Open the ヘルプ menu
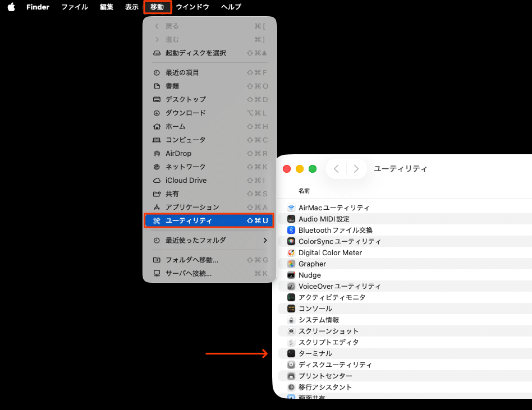532x410 pixels. click(231, 7)
